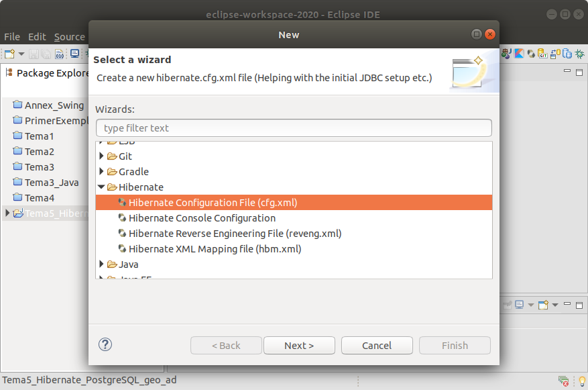Switch to the Debug perspective bug icon

point(580,54)
